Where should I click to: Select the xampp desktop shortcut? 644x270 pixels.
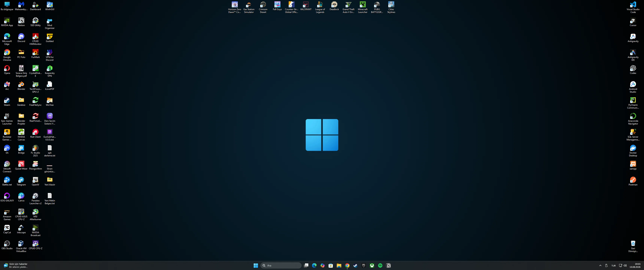pyautogui.click(x=633, y=165)
